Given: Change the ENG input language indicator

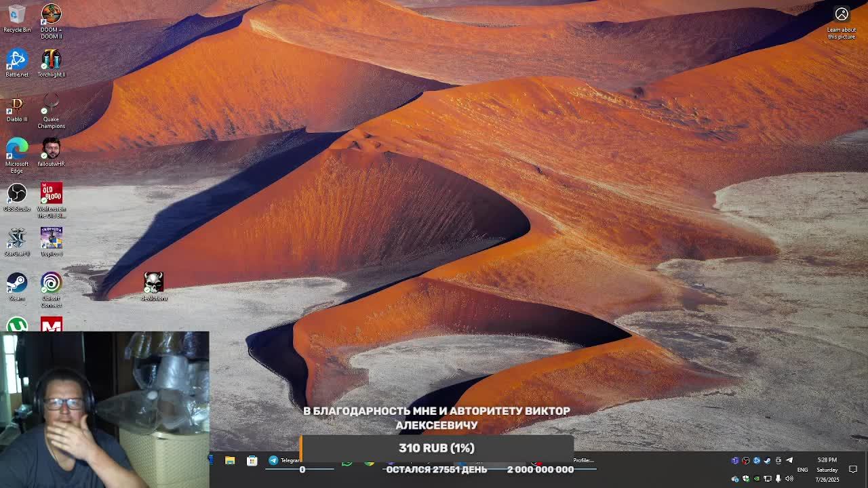Looking at the screenshot, I should (x=802, y=470).
